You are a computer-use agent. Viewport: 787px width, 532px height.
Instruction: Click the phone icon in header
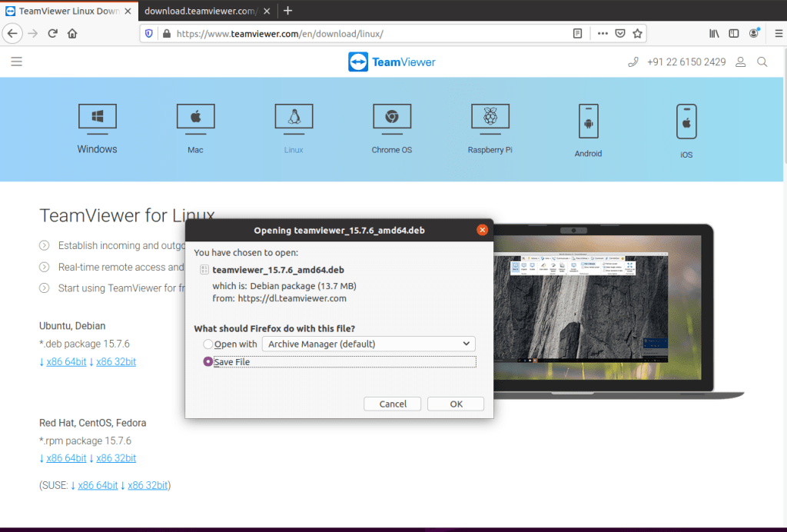tap(633, 62)
